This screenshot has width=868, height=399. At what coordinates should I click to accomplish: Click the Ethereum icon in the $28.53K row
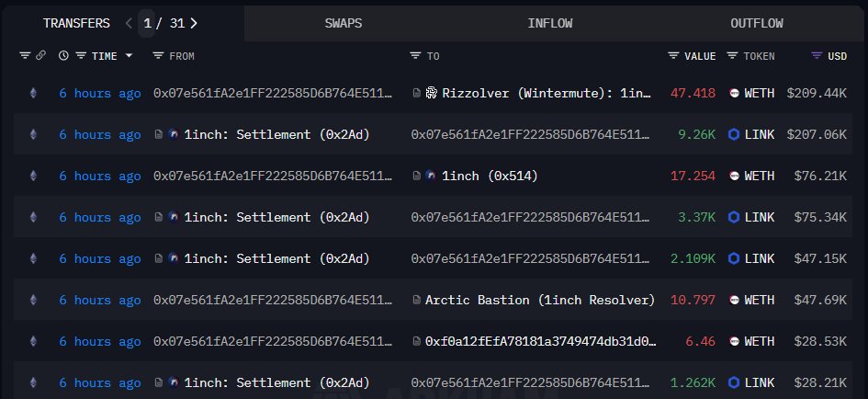click(x=33, y=341)
